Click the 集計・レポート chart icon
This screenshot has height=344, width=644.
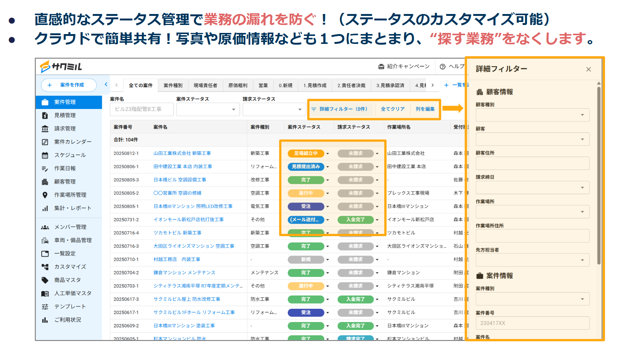coord(45,208)
